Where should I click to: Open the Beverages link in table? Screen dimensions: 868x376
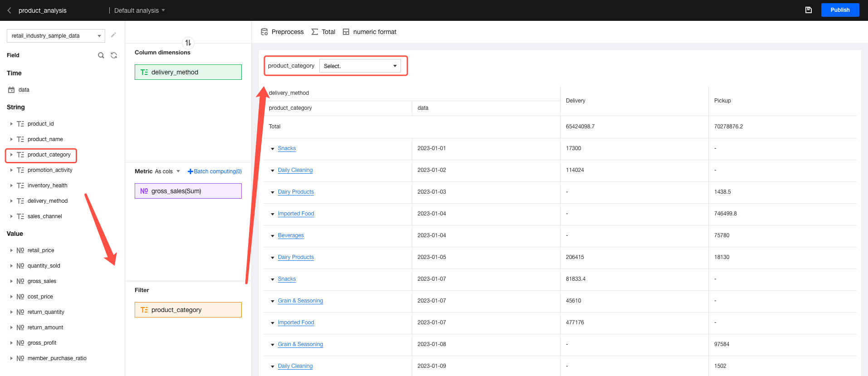(291, 235)
